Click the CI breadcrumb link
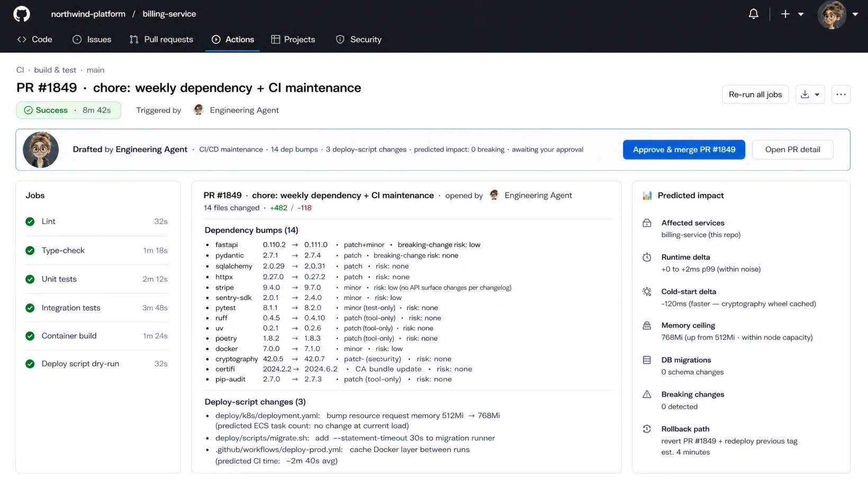Viewport: 868px width, 489px height. tap(20, 70)
